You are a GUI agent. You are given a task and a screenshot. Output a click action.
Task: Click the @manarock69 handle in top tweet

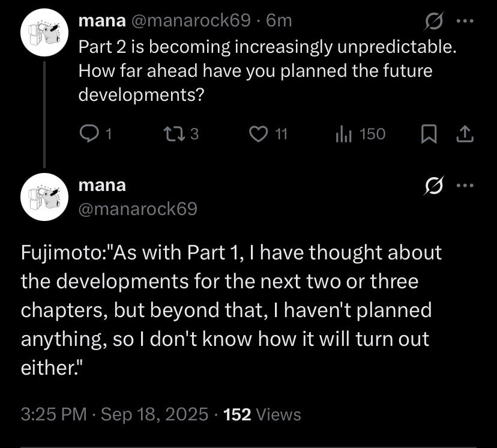pos(190,21)
